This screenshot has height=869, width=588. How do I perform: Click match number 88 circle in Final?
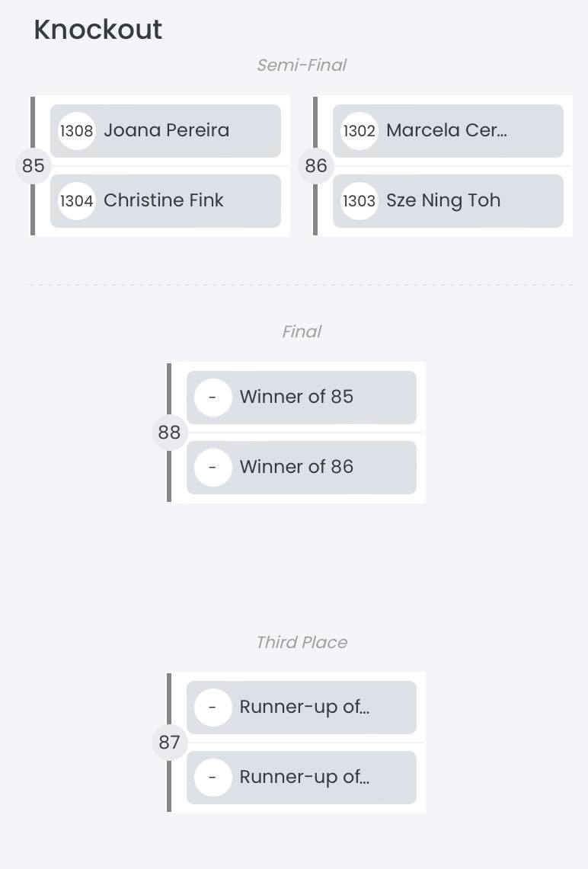tap(169, 433)
